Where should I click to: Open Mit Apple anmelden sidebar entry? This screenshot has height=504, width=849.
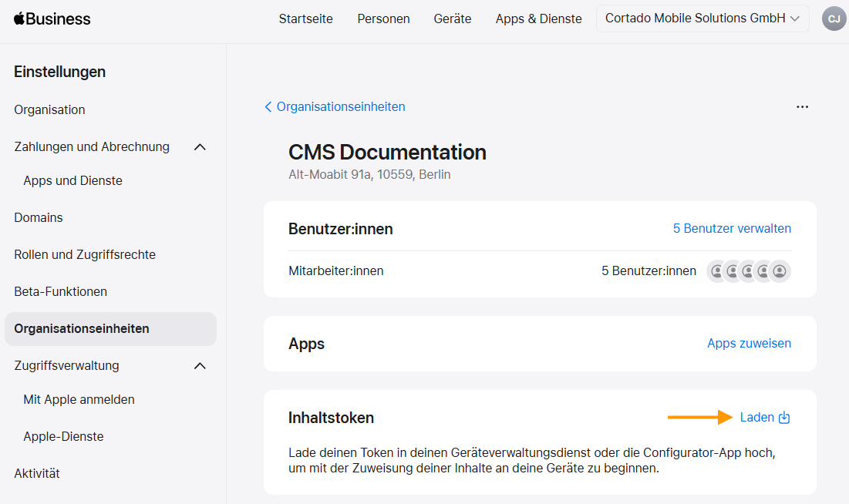[x=79, y=399]
